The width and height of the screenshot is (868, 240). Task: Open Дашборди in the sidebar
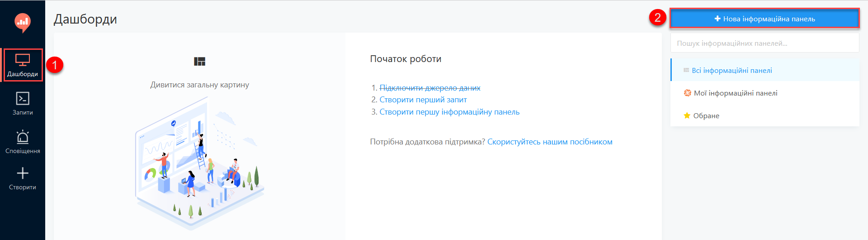click(x=23, y=66)
